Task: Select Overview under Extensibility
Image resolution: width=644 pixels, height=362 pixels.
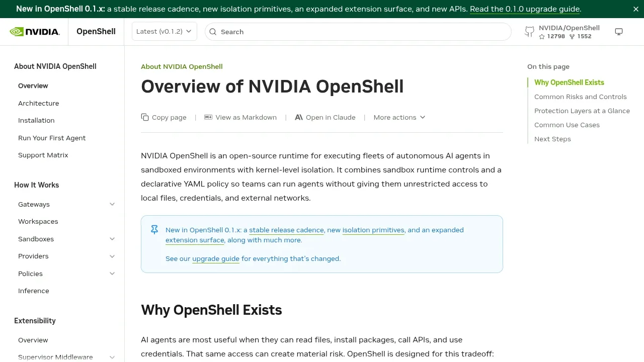Action: (33, 340)
